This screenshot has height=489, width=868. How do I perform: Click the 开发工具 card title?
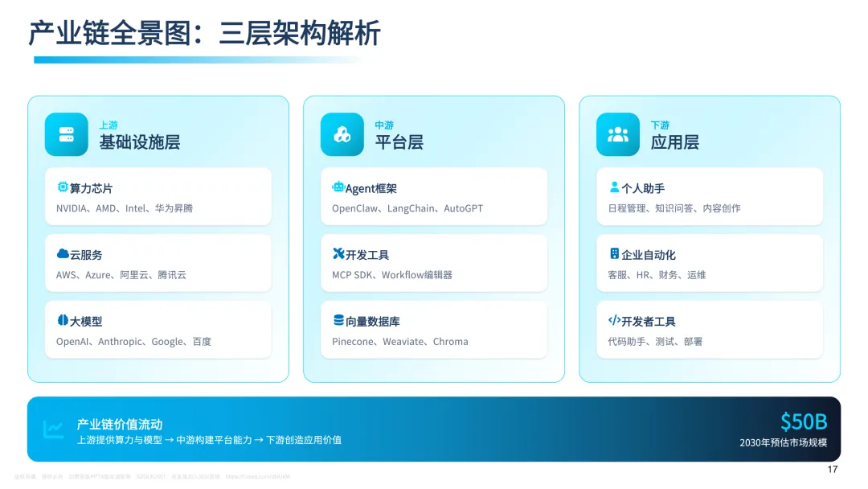click(x=367, y=255)
